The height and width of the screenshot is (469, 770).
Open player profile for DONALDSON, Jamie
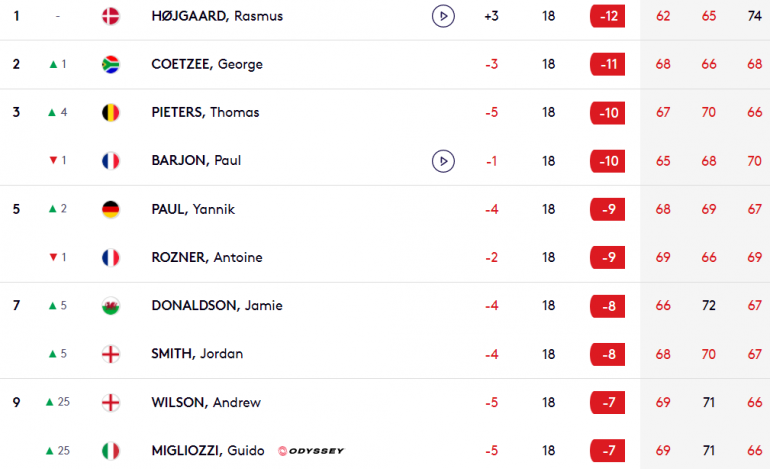(217, 305)
